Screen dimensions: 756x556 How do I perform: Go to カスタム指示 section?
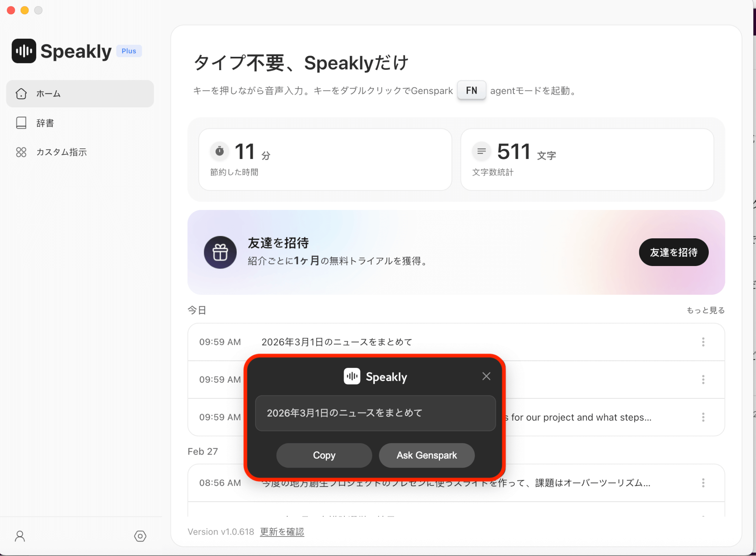click(x=61, y=152)
